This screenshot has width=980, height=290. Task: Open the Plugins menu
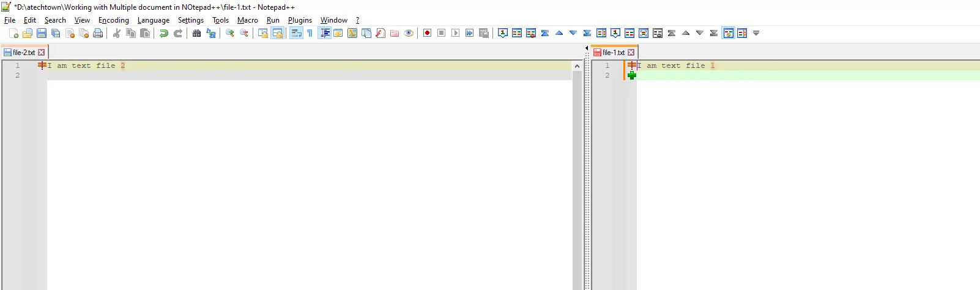click(x=300, y=20)
